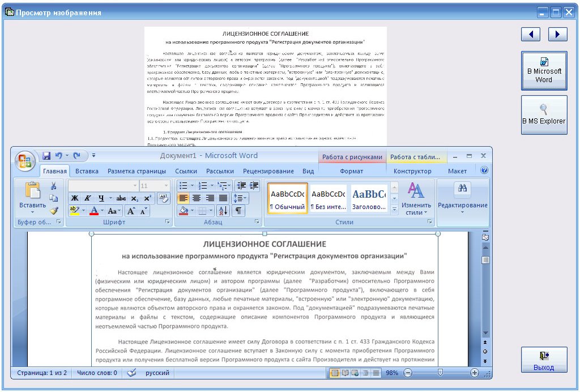
Task: Sort the text alphabetically
Action: pyautogui.click(x=223, y=211)
